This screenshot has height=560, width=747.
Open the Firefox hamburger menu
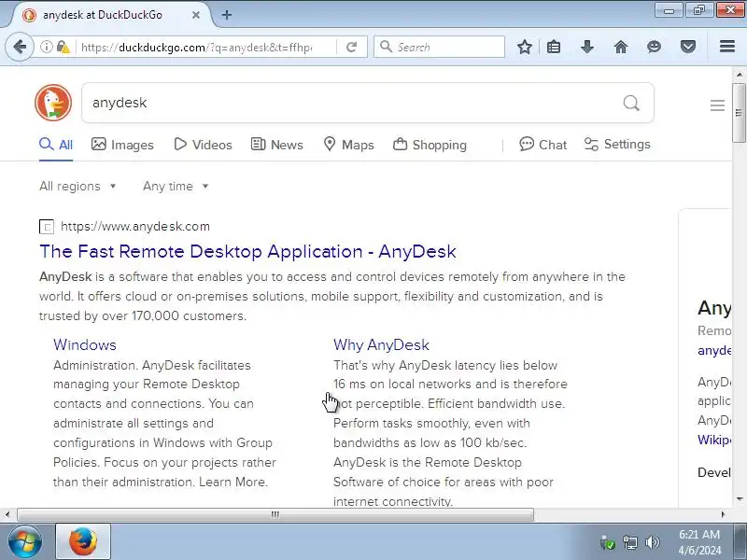(727, 46)
